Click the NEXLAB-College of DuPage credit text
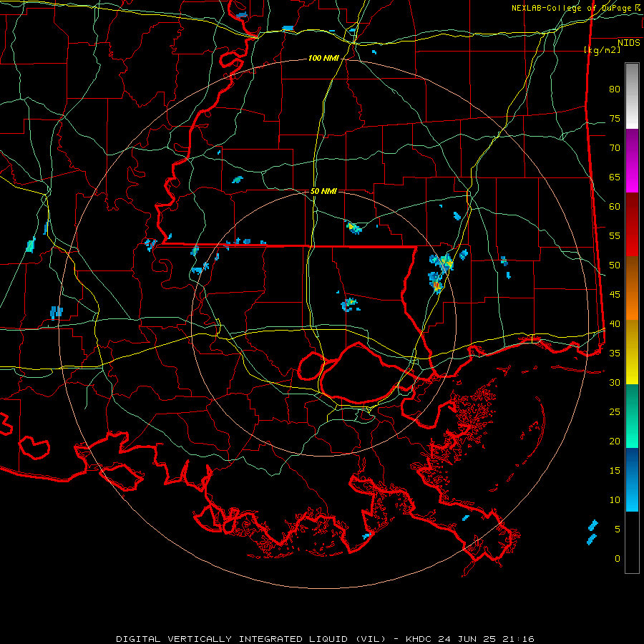This screenshot has width=644, height=644. click(x=572, y=8)
